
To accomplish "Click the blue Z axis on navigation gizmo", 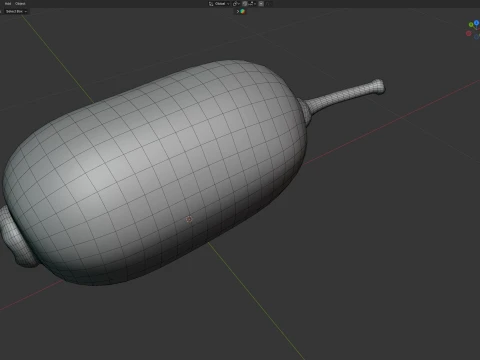I will pyautogui.click(x=477, y=23).
